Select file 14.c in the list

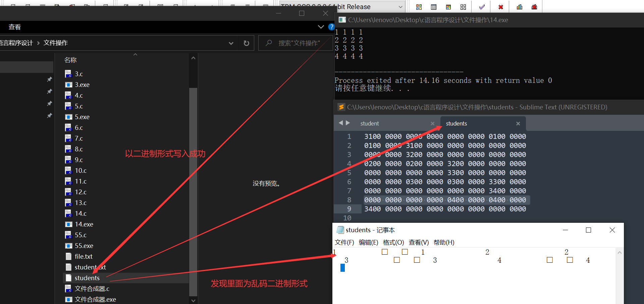pyautogui.click(x=80, y=213)
